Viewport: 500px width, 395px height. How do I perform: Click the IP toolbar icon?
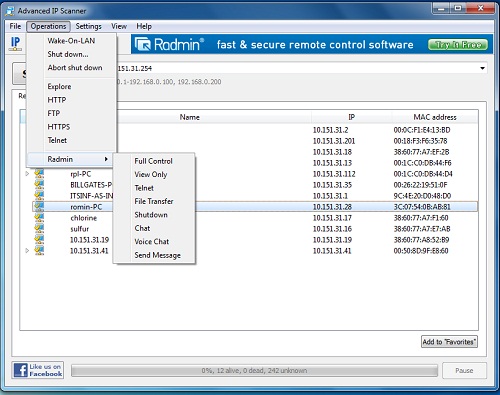[15, 44]
